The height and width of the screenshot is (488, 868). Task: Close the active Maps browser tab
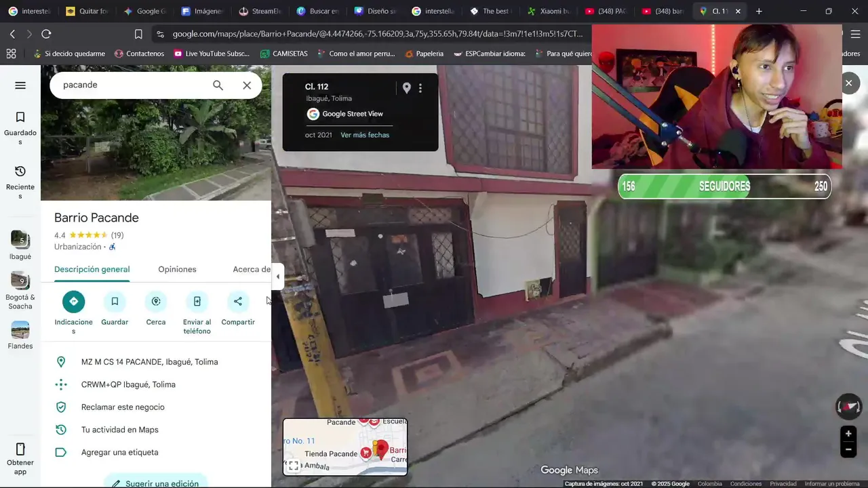(x=738, y=12)
